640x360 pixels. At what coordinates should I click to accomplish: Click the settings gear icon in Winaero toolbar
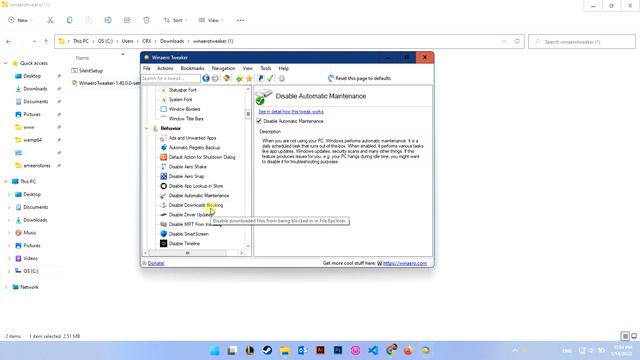282,78
